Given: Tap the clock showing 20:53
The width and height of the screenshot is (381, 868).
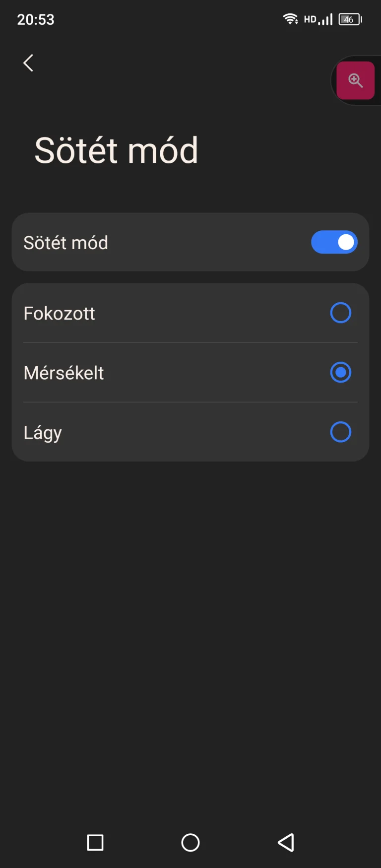Looking at the screenshot, I should 36,19.
